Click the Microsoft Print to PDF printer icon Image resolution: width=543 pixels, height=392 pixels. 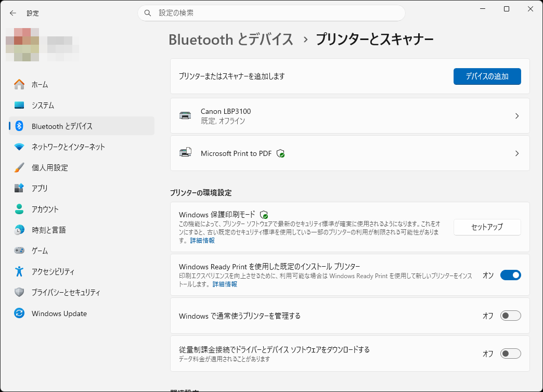click(185, 152)
